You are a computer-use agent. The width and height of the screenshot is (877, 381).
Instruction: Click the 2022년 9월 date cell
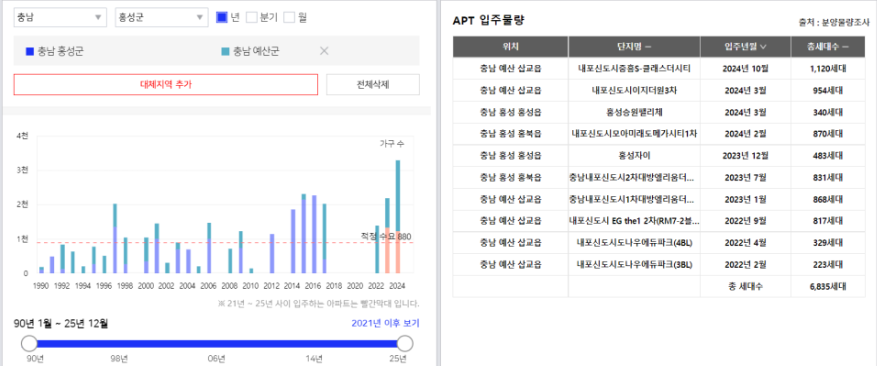point(747,221)
